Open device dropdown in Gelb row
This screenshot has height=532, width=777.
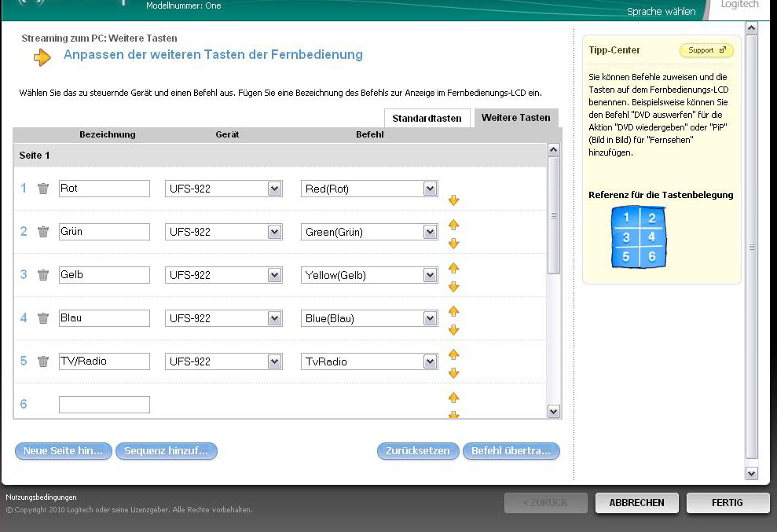[274, 275]
